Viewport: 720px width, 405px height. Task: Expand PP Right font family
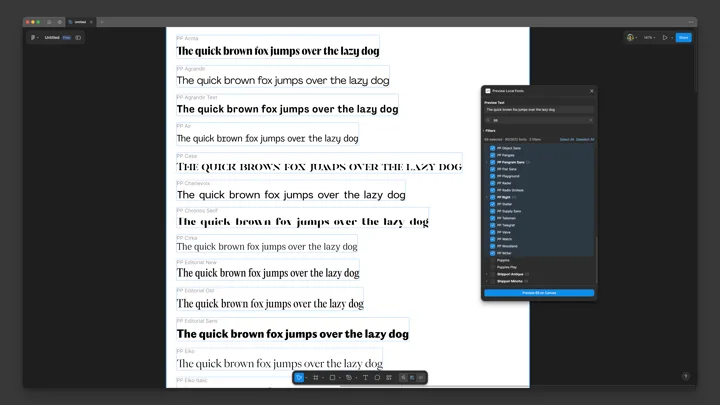487,197
